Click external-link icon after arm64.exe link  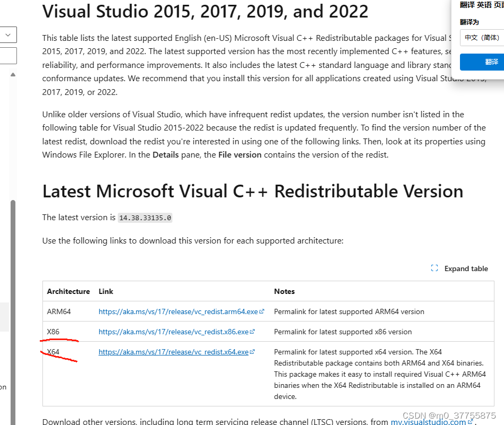(x=262, y=311)
